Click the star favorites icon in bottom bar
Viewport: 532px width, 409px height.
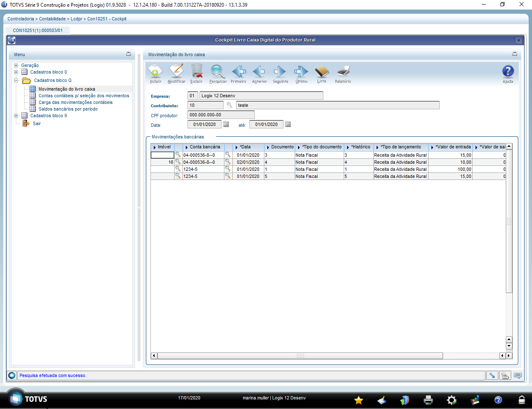point(359,400)
